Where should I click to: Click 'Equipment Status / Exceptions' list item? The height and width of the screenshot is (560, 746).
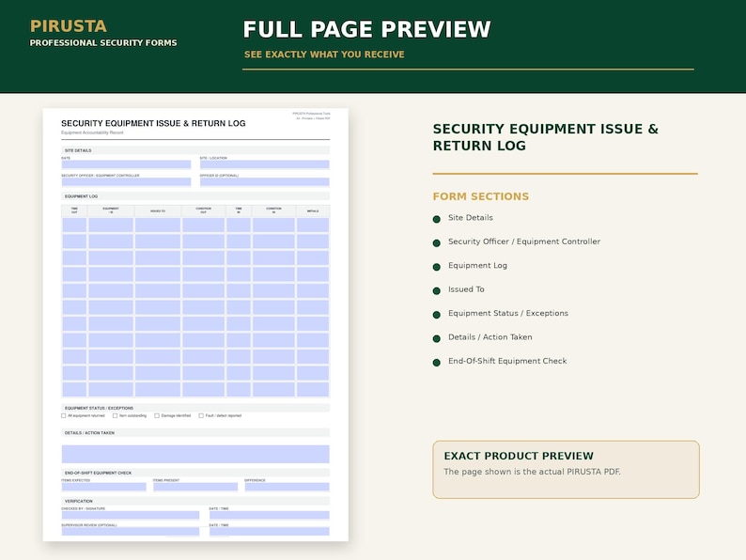[507, 313]
